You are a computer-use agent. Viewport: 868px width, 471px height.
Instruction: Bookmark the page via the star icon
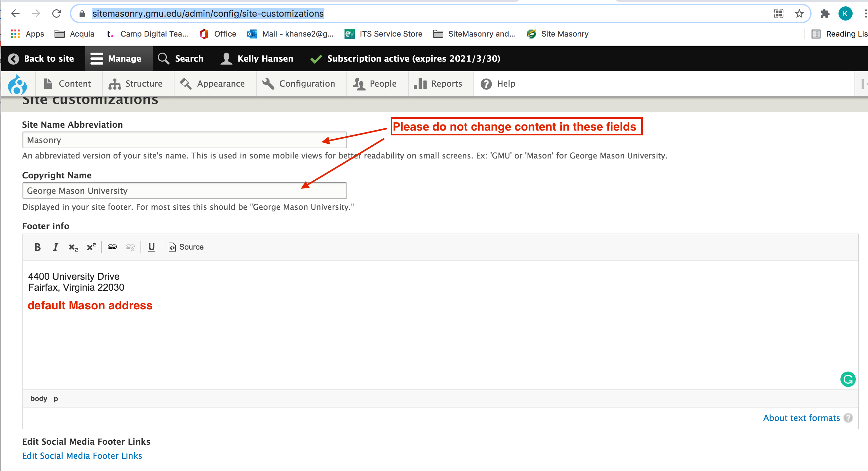pyautogui.click(x=799, y=13)
